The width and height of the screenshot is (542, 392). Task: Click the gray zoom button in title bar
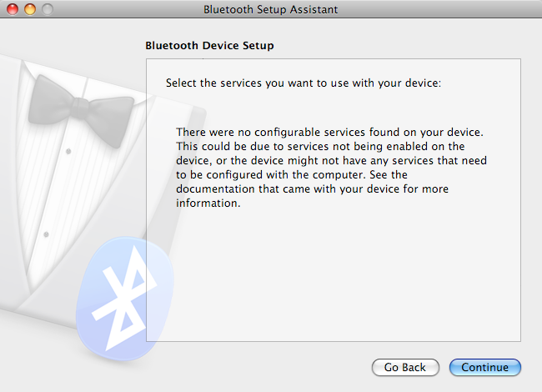[x=47, y=9]
